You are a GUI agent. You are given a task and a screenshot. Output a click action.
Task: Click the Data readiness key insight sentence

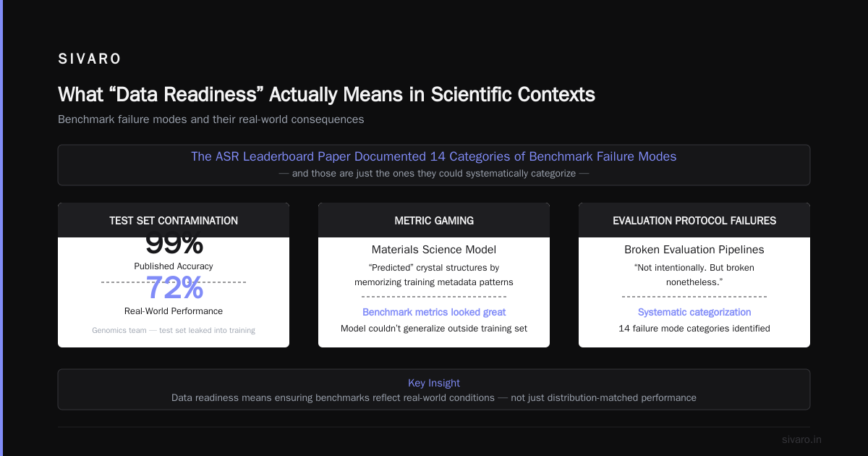434,398
